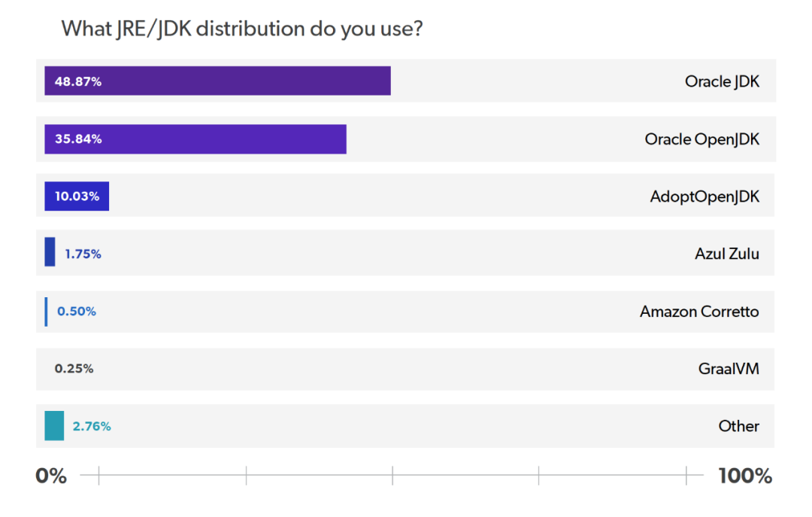Click the 2.76% value label
Screen dimensions: 812x517
[92, 427]
